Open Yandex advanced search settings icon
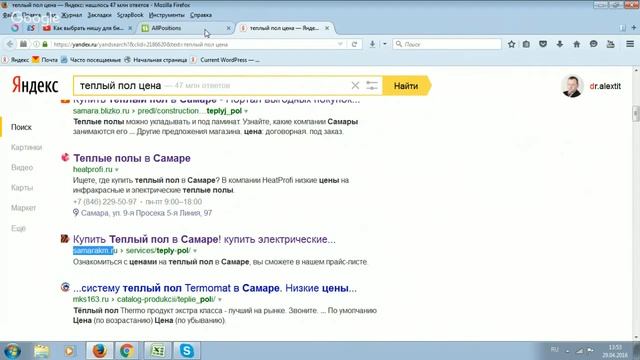The height and width of the screenshot is (360, 640). [372, 86]
